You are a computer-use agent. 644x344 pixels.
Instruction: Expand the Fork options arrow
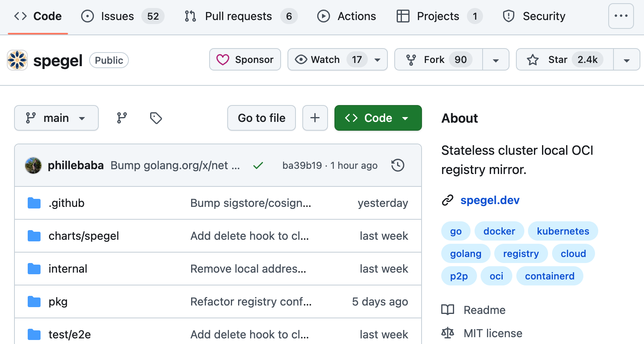pos(496,60)
